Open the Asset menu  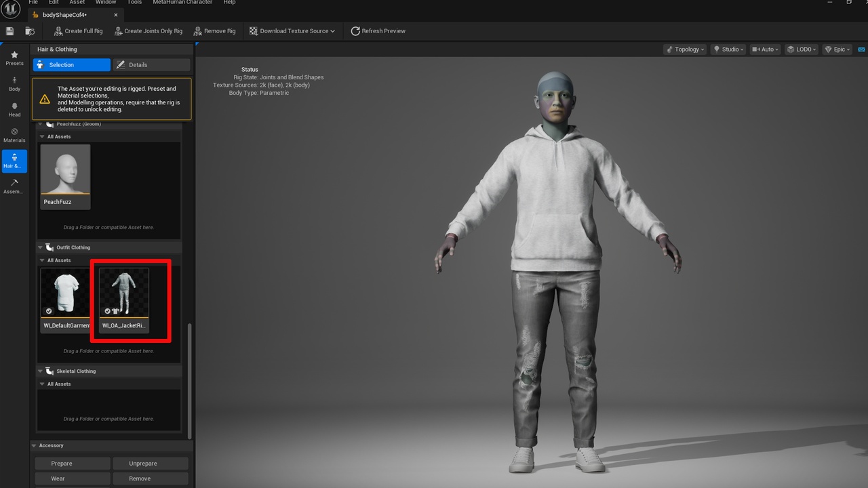pos(77,3)
